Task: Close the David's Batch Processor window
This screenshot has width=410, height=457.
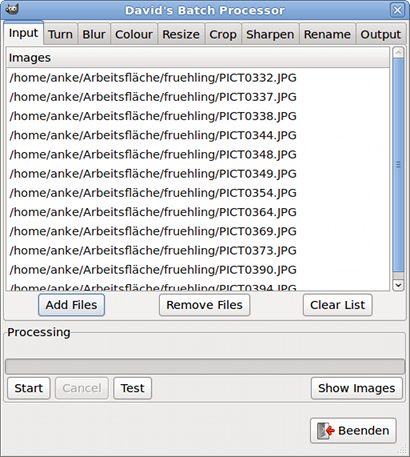Action: (x=397, y=10)
